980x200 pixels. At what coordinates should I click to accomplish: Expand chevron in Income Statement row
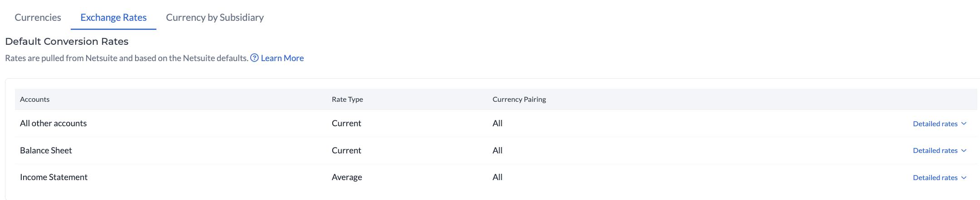[964, 178]
